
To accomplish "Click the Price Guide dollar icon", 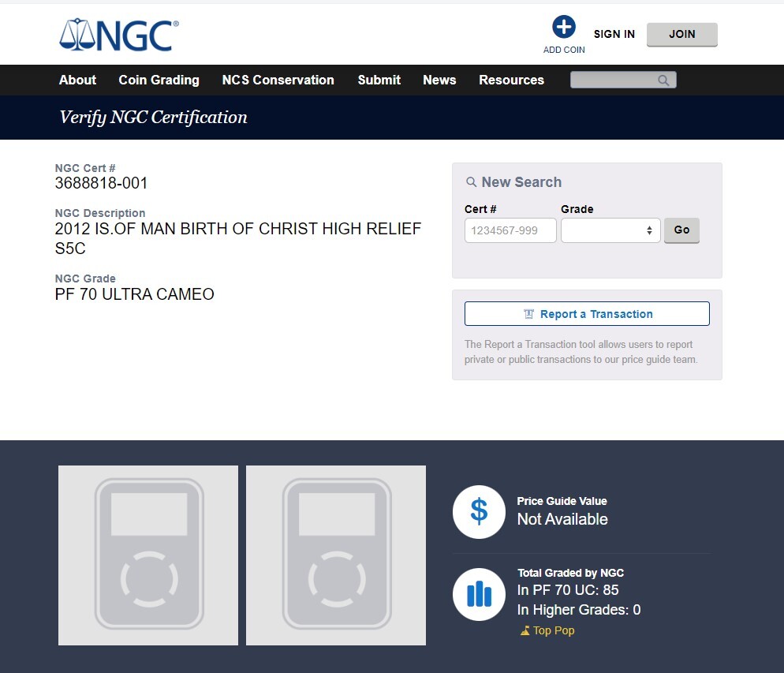I will pyautogui.click(x=479, y=511).
